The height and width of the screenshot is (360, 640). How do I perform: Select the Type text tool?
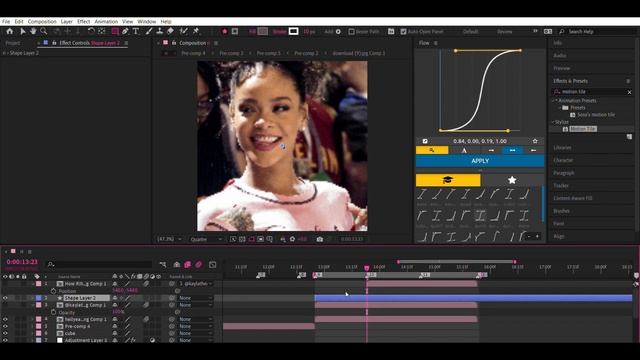[136, 31]
